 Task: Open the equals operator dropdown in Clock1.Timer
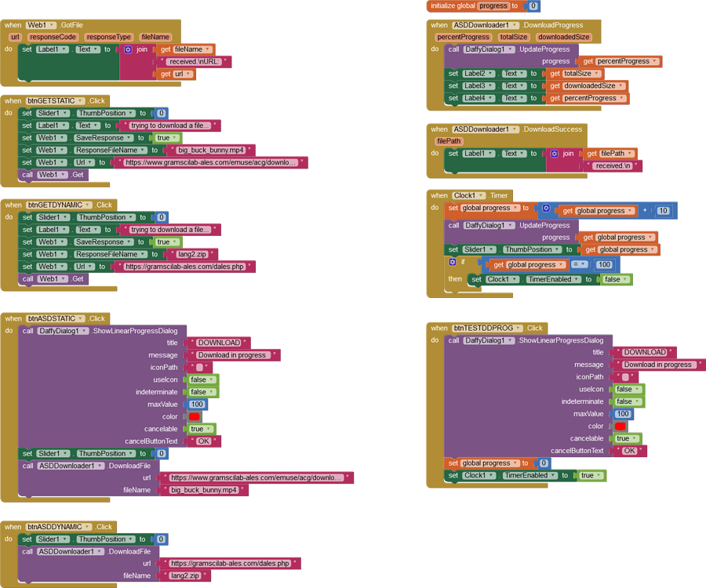579,264
